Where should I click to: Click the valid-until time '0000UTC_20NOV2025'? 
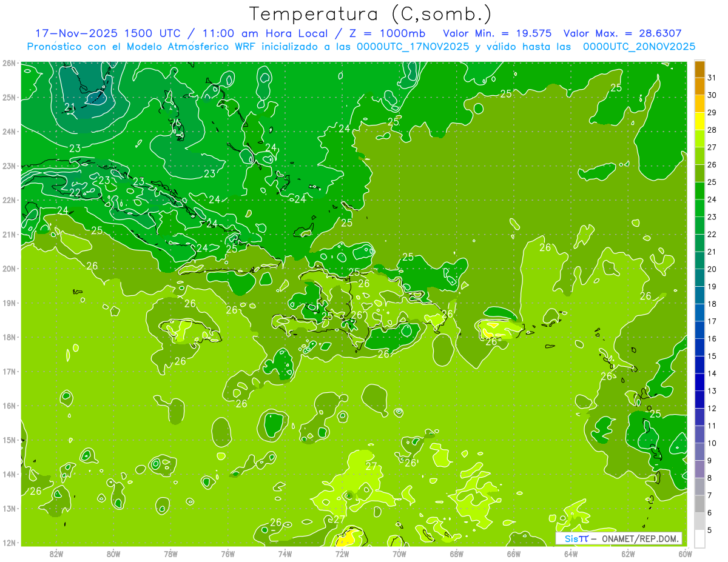click(639, 47)
